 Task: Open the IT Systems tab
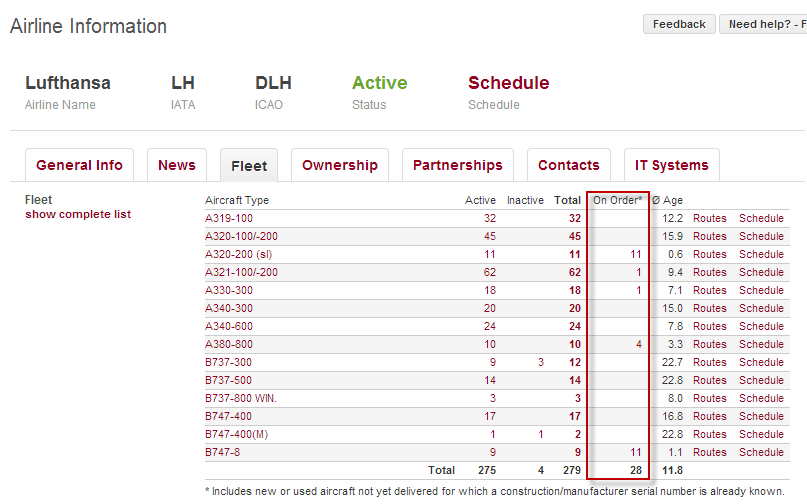pyautogui.click(x=671, y=165)
